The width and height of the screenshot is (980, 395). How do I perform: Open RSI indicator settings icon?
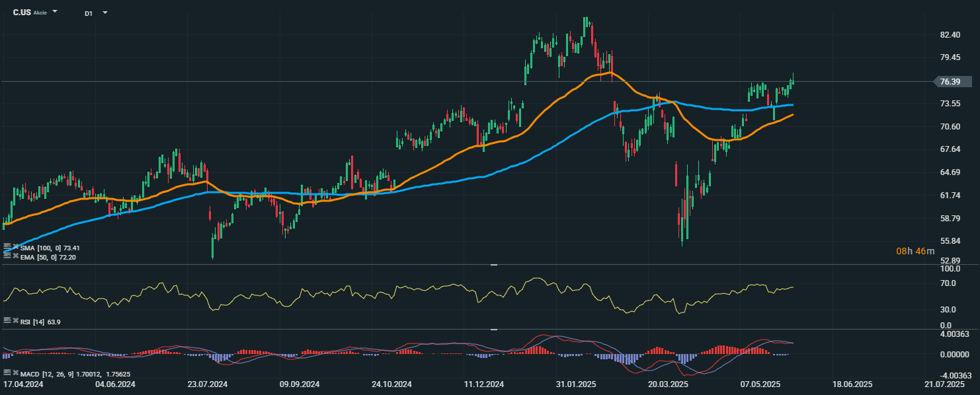pyautogui.click(x=7, y=320)
